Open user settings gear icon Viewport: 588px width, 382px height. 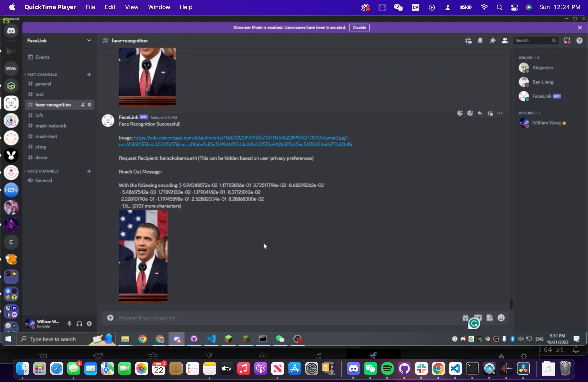[89, 324]
